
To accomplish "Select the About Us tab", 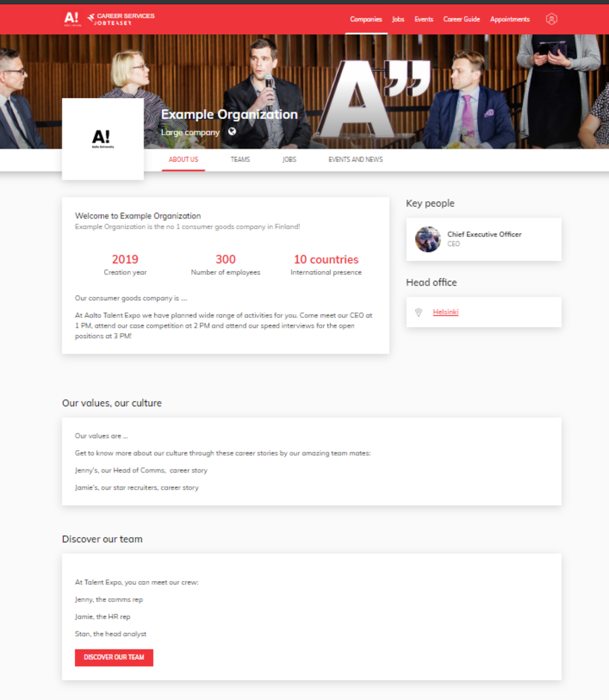I will pos(183,159).
